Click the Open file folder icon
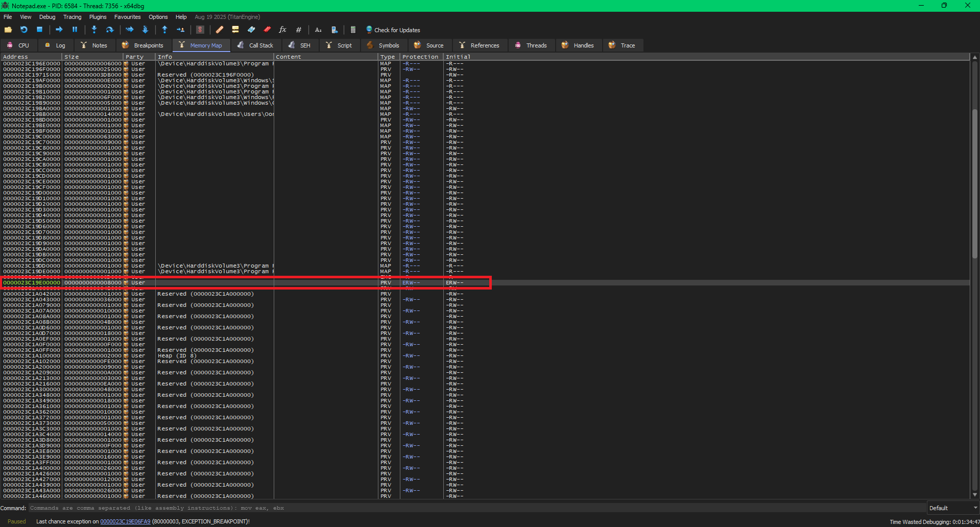The image size is (980, 527). click(8, 30)
